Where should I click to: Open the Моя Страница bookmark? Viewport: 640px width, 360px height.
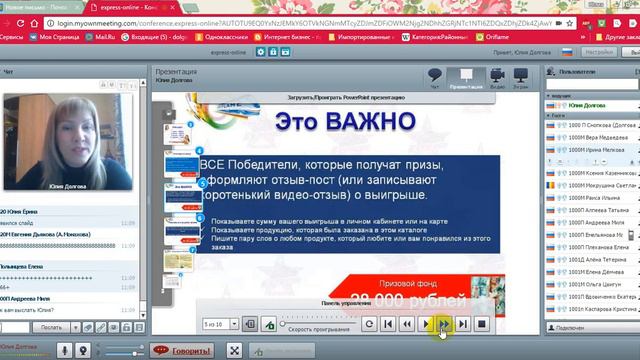tap(55, 37)
